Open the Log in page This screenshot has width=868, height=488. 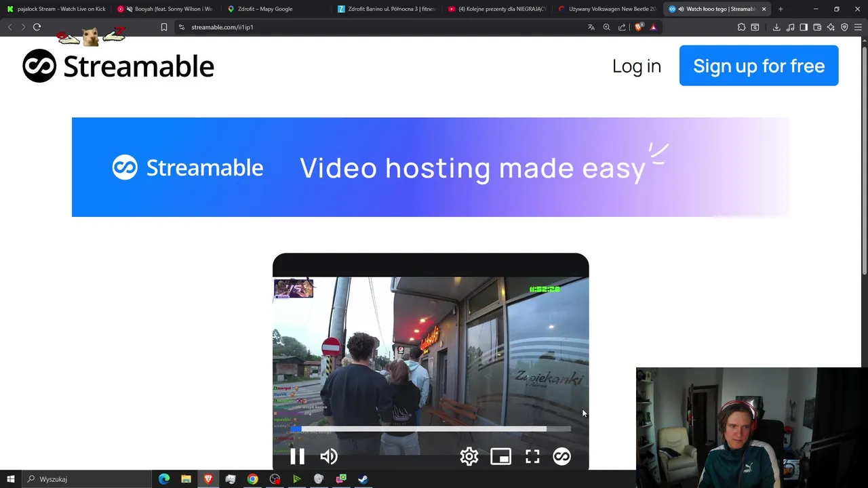(x=636, y=66)
